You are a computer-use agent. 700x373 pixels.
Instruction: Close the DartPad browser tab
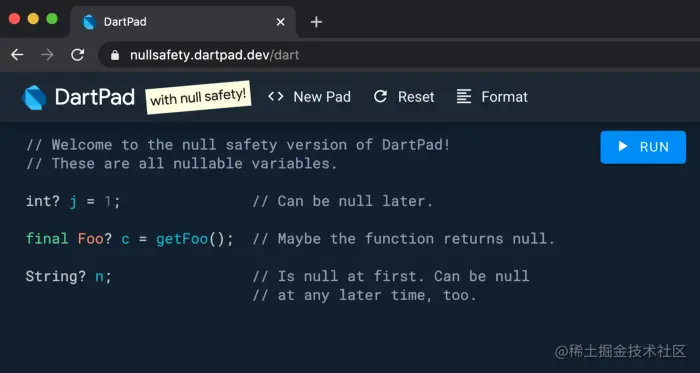pos(280,22)
